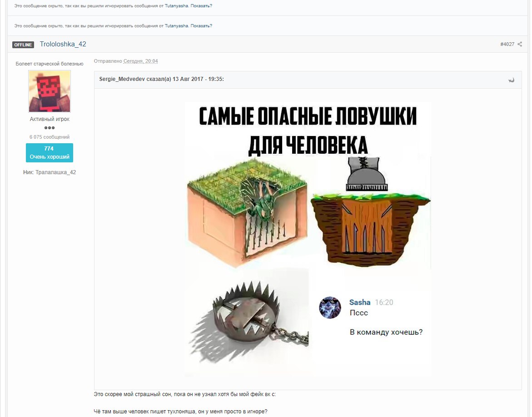Click the "Очень хороший" reputation label

pos(49,156)
